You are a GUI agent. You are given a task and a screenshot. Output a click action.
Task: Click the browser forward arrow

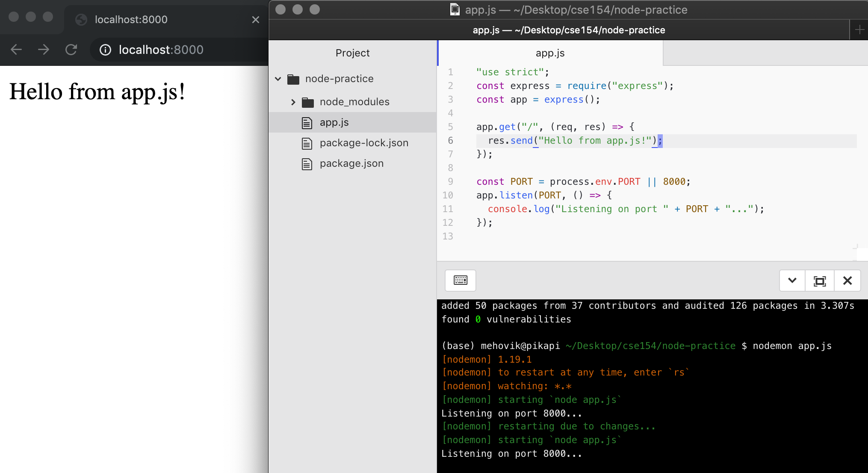tap(44, 50)
